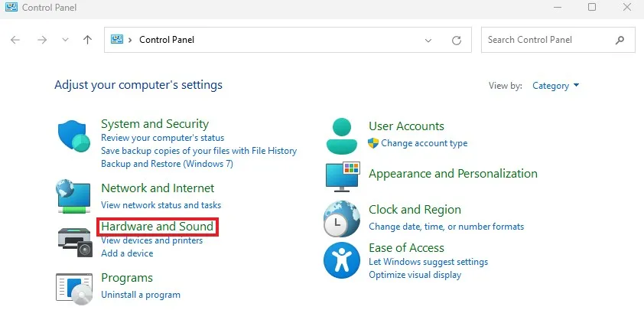This screenshot has width=644, height=320.
Task: Expand the address bar history dropdown
Action: coord(428,40)
